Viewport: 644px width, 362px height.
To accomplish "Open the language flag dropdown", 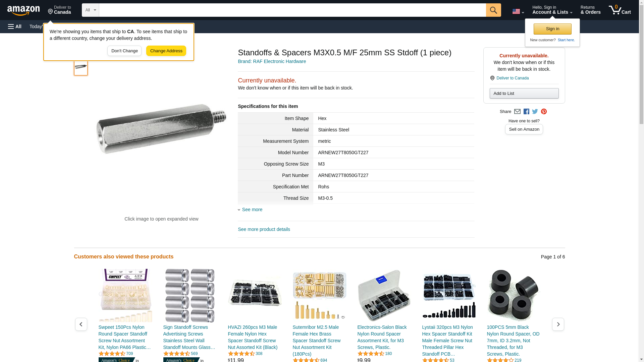I will point(518,11).
